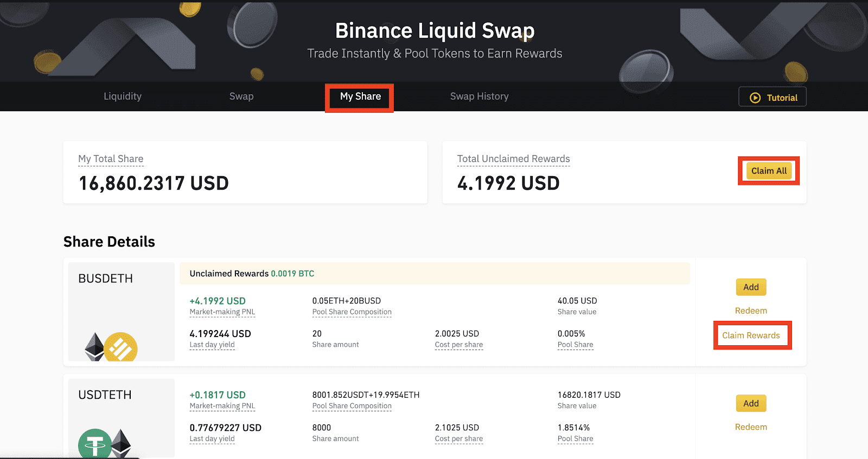Click the Tutorial play circle icon
The image size is (868, 459).
(x=755, y=98)
